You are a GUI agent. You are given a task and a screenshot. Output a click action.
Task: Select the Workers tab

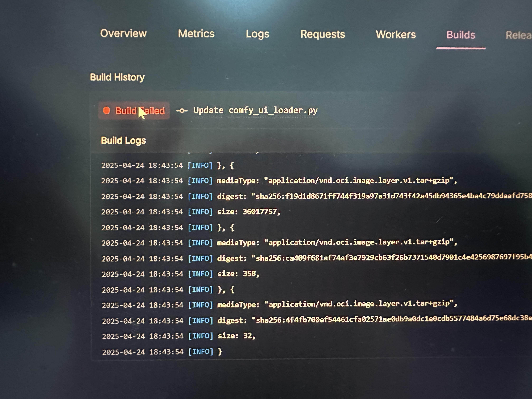396,35
